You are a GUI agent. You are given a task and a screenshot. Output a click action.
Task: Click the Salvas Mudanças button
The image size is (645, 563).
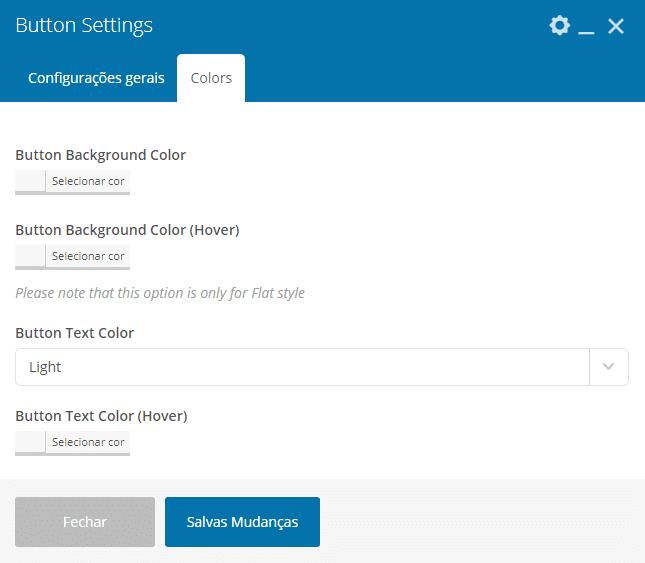pos(242,522)
